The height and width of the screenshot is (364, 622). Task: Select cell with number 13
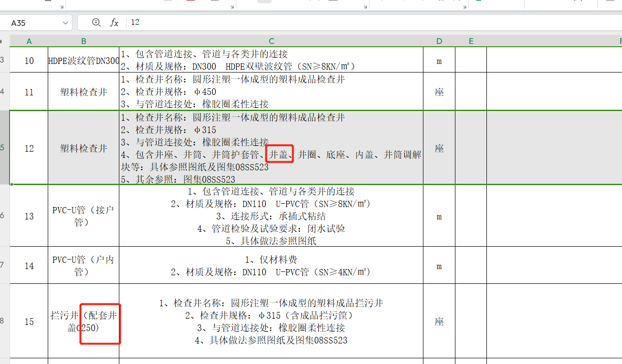(x=29, y=216)
